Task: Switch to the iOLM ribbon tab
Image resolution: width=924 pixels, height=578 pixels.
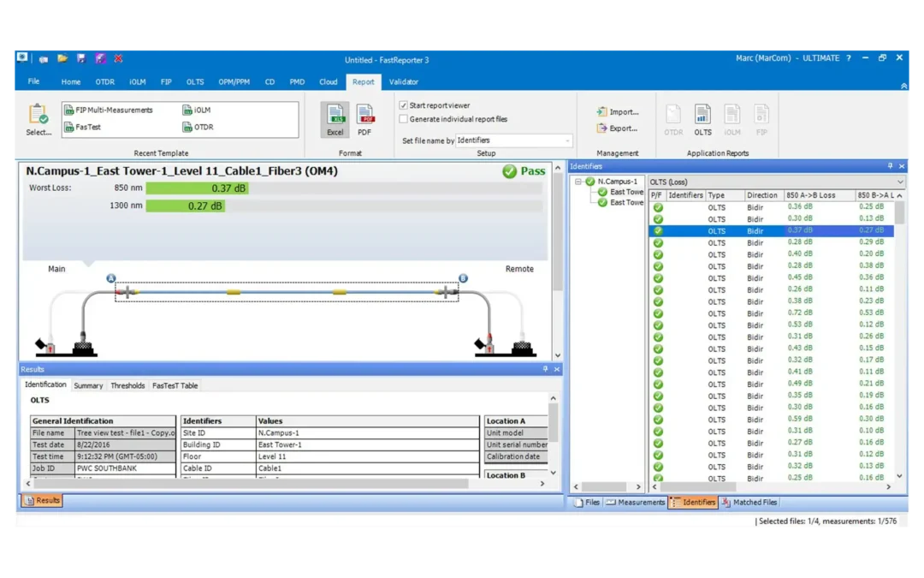Action: coord(137,82)
